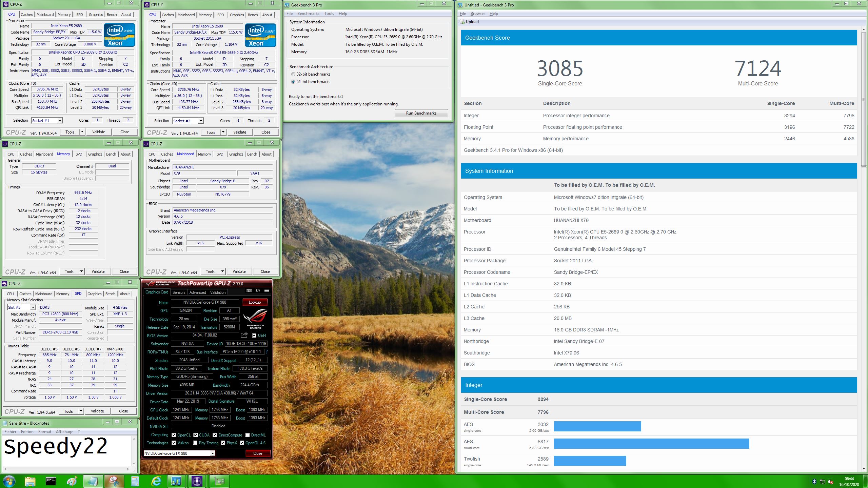Screen dimensions: 868x488
Task: Toggle the Vulkan checkbox
Action: [174, 443]
